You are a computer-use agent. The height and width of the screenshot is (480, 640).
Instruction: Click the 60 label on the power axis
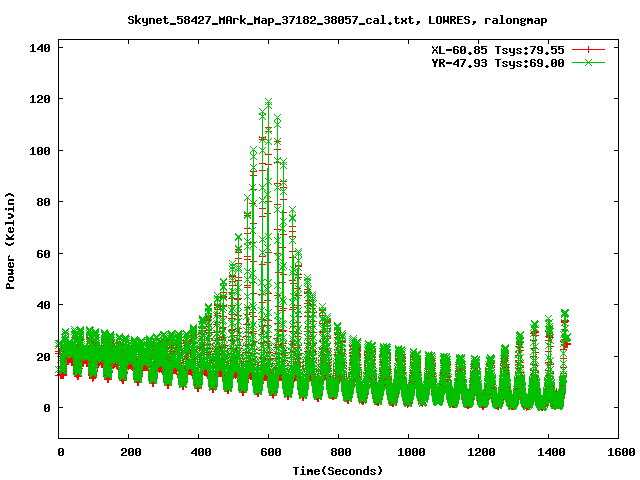44,254
